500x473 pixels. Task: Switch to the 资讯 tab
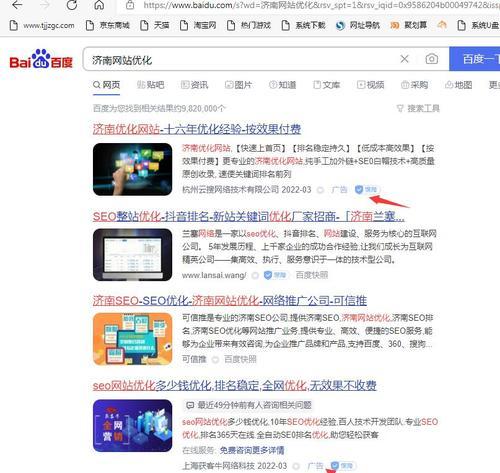coord(194,85)
